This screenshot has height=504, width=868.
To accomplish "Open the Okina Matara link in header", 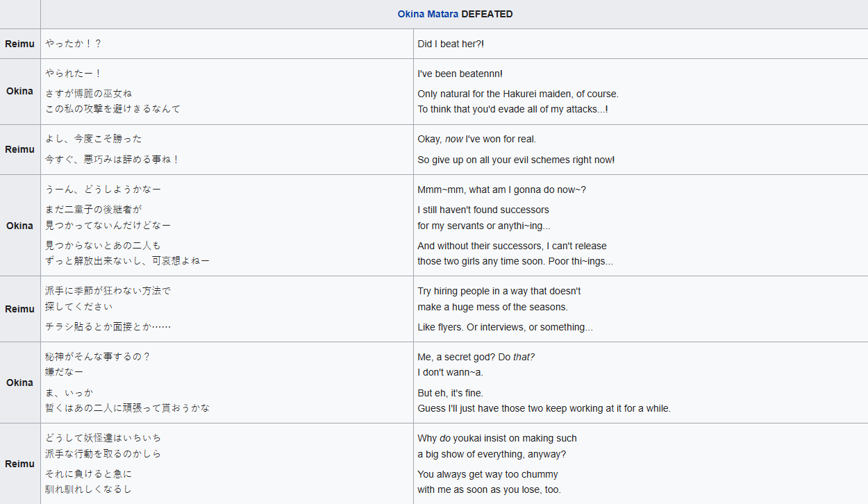I will (x=428, y=14).
